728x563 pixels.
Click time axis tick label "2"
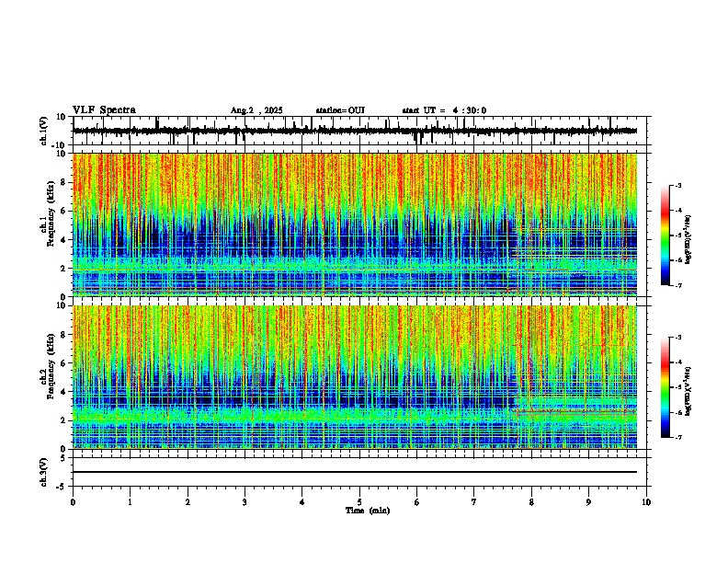click(188, 502)
